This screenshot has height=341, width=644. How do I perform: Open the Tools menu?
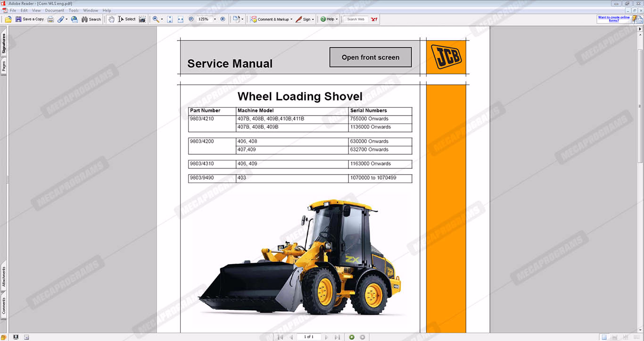tap(74, 10)
